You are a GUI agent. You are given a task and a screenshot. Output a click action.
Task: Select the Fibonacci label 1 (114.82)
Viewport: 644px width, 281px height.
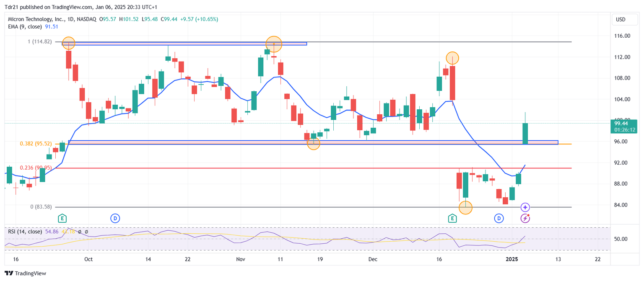point(39,41)
